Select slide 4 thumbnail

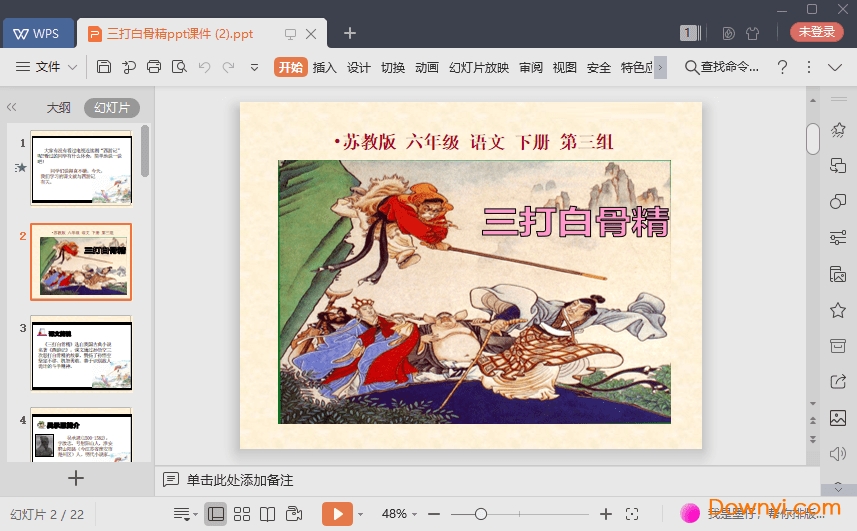(x=81, y=435)
